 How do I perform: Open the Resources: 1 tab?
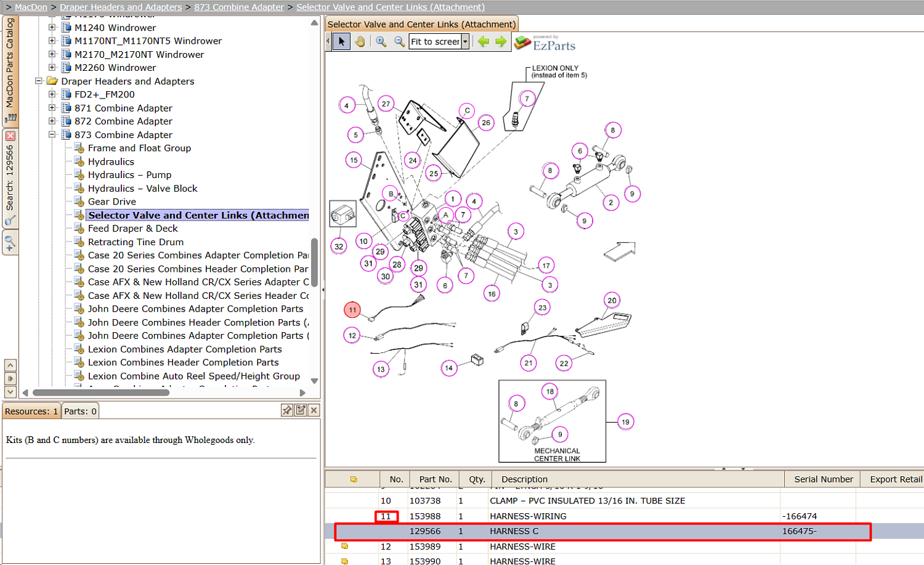click(31, 411)
